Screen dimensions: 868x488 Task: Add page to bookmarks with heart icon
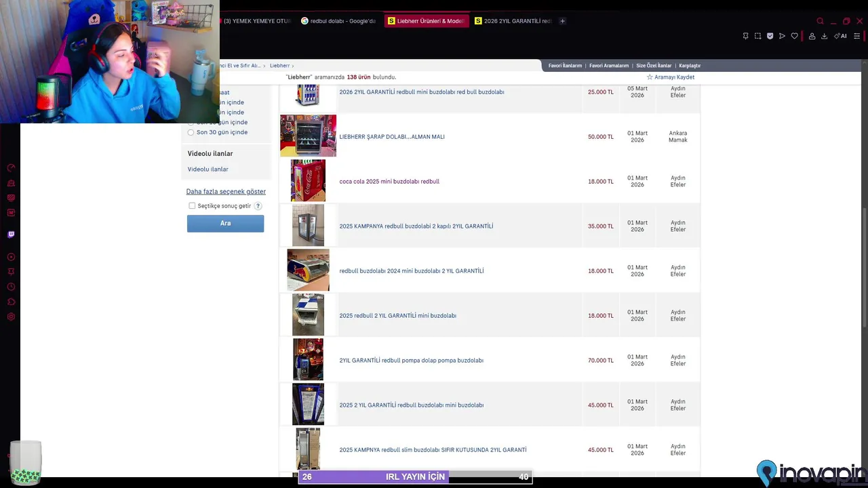[794, 36]
